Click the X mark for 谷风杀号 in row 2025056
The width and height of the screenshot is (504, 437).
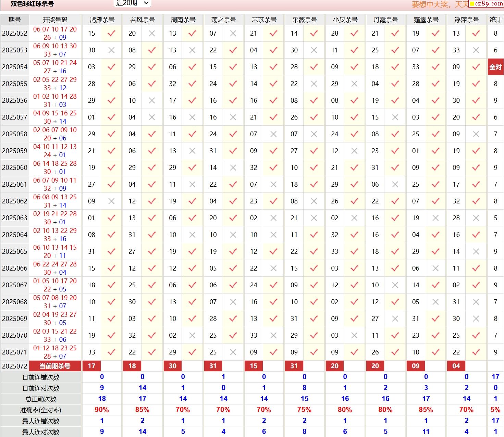pos(152,100)
